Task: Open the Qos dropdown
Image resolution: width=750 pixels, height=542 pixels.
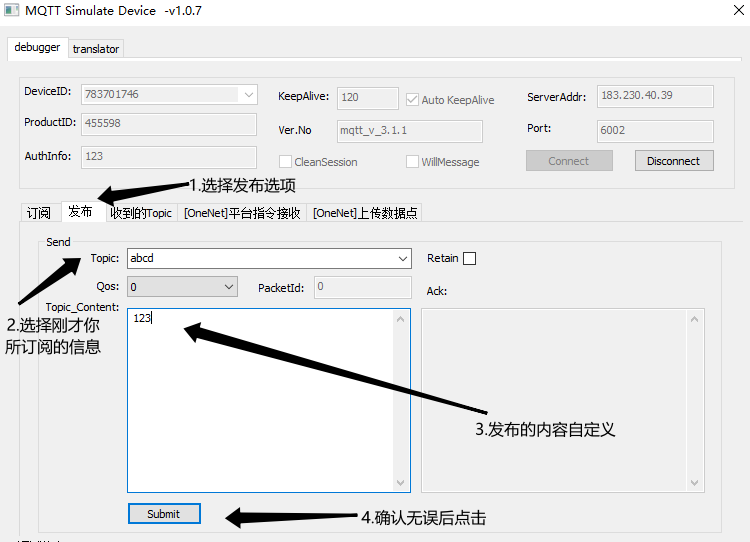Action: 182,287
